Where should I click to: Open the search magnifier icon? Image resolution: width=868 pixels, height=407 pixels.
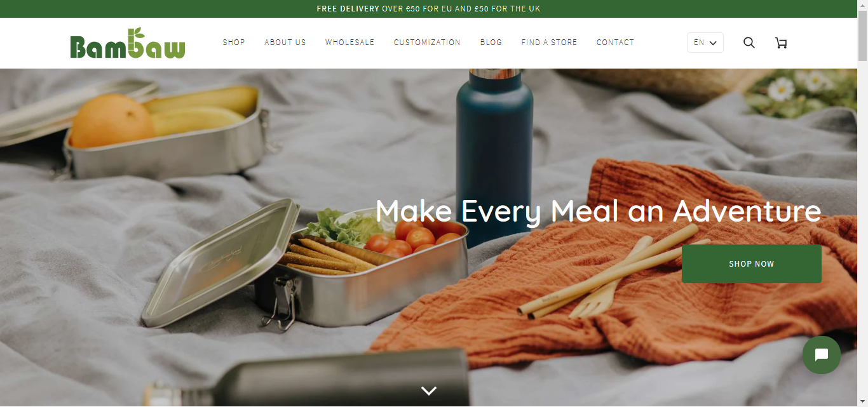click(749, 43)
